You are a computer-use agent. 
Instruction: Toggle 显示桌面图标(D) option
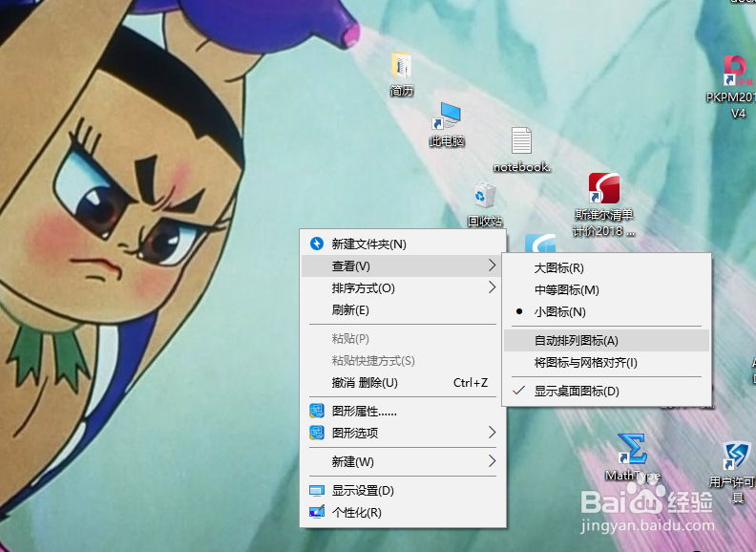pyautogui.click(x=606, y=391)
